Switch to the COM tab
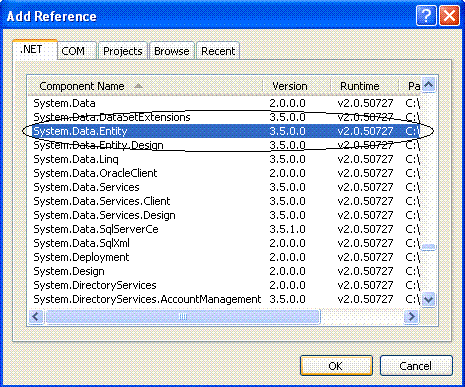465x387 pixels. point(77,51)
